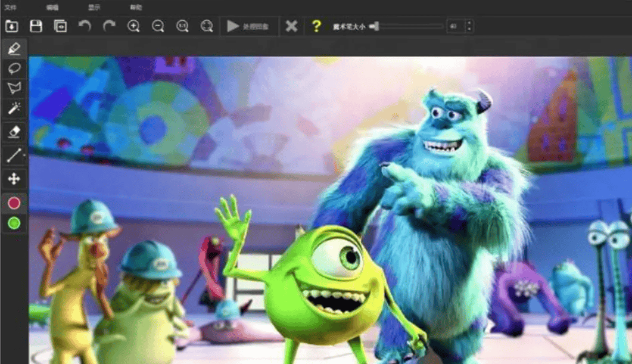Zoom out of the image

point(158,26)
